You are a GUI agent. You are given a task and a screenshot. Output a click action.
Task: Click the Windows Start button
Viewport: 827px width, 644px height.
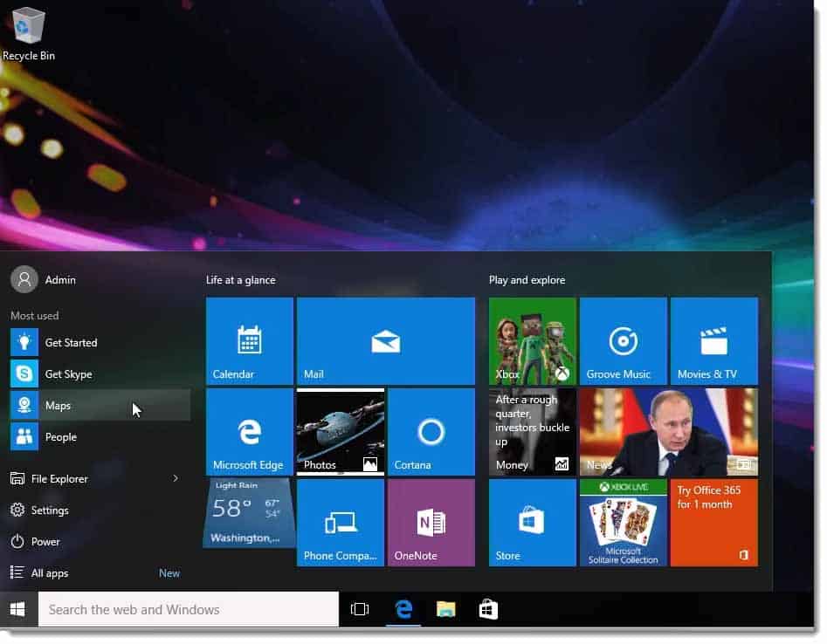(17, 609)
